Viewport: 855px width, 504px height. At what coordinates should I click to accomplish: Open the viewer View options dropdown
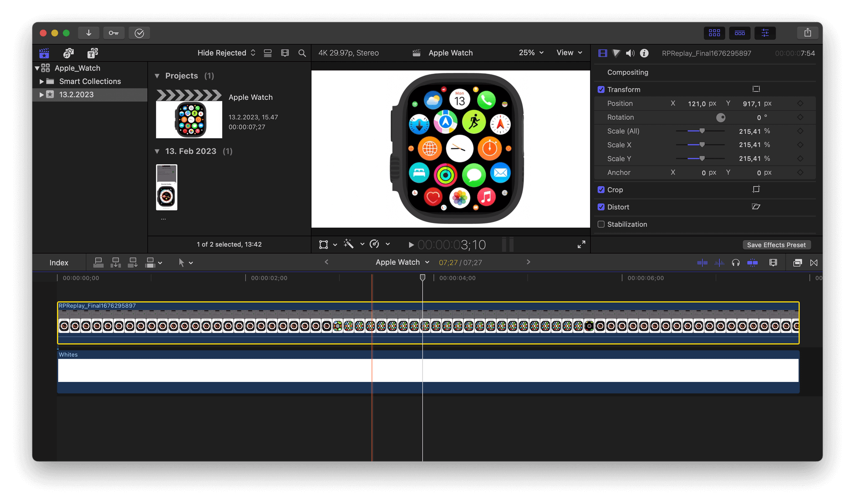click(569, 53)
